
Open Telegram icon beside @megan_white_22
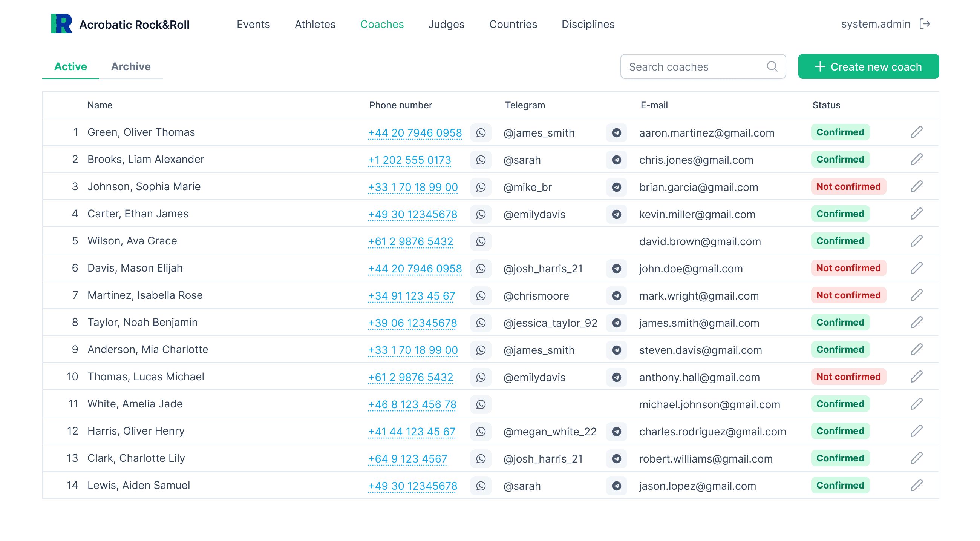616,431
